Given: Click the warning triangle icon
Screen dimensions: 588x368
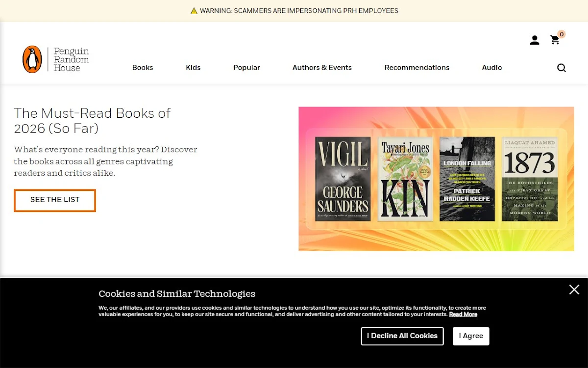Looking at the screenshot, I should point(194,11).
